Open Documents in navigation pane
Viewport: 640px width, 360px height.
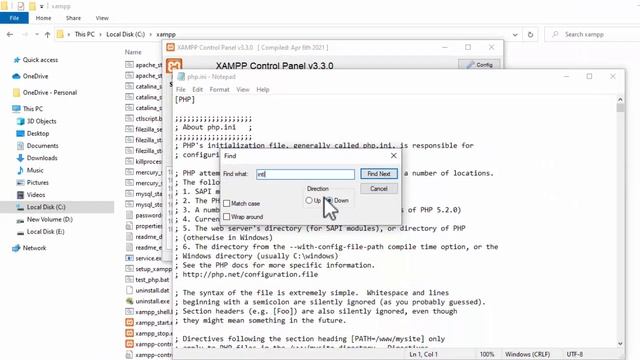[x=42, y=146]
